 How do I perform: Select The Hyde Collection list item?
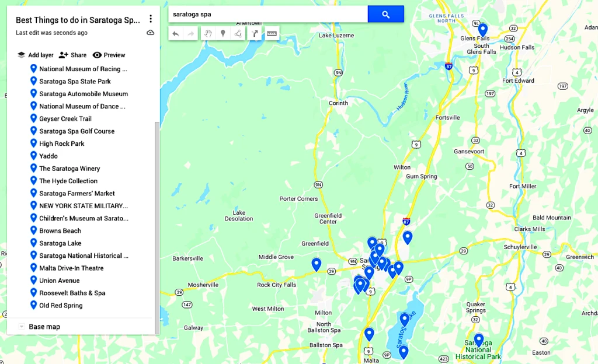click(68, 181)
